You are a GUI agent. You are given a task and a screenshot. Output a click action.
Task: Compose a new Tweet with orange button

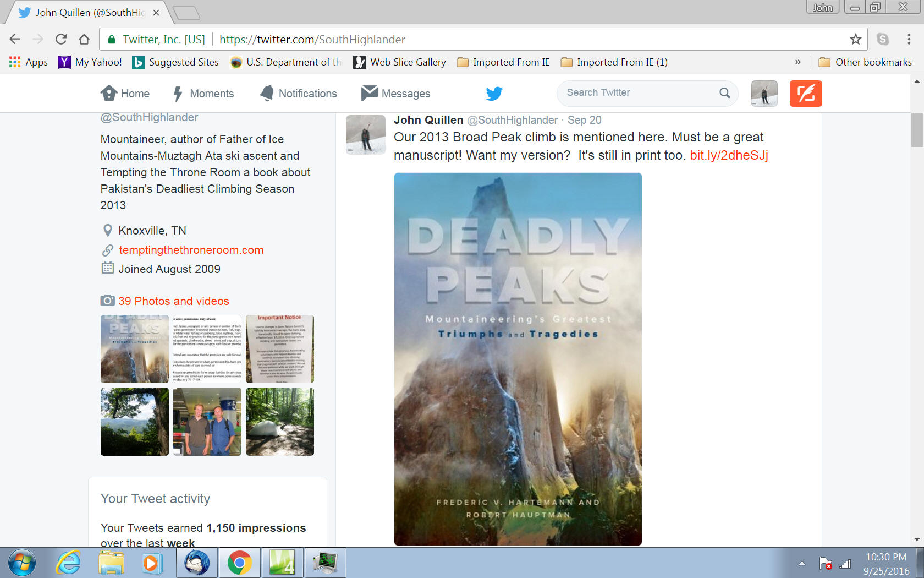click(806, 93)
